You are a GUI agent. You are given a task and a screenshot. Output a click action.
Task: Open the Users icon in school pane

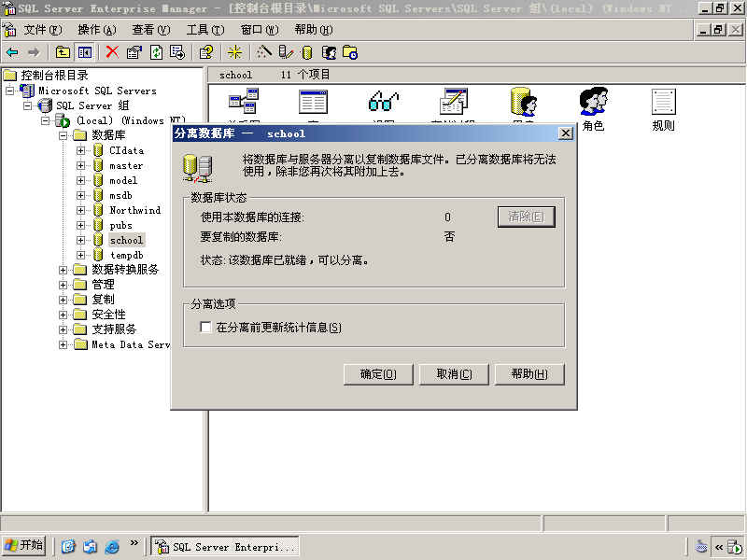(x=524, y=101)
